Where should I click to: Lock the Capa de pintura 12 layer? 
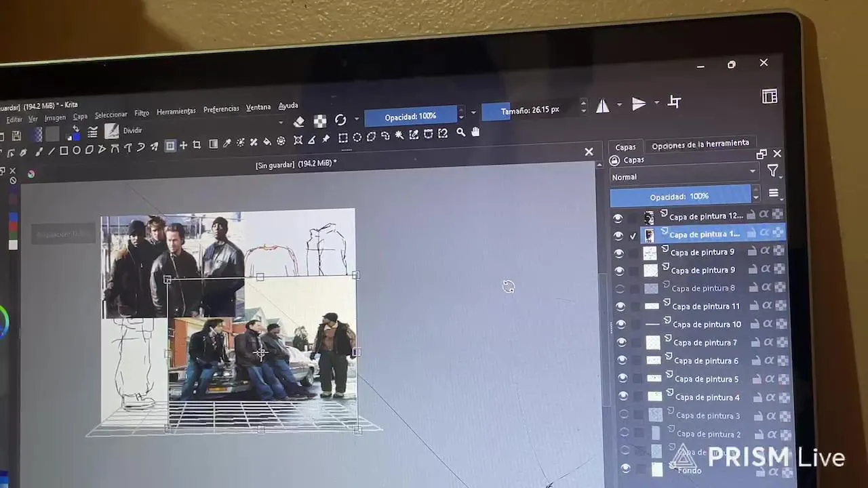751,215
